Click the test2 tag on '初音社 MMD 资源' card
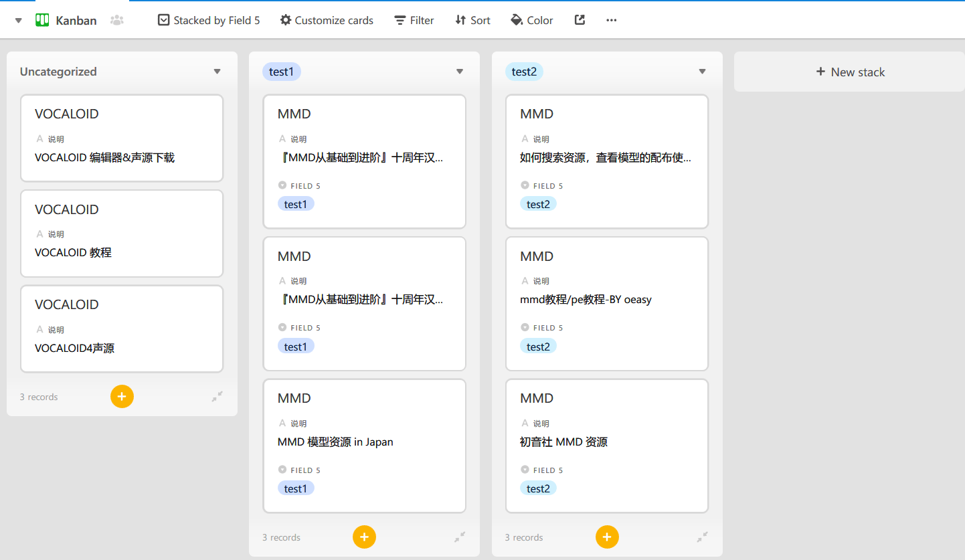The height and width of the screenshot is (560, 965). [x=538, y=488]
